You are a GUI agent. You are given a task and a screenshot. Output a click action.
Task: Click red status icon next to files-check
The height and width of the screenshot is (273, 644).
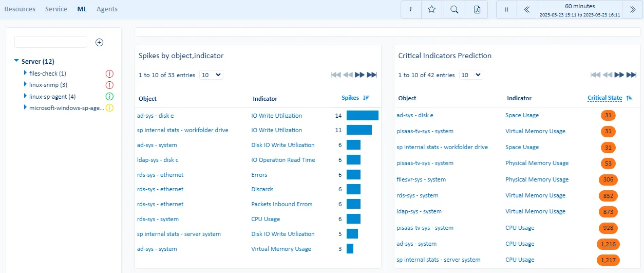(x=109, y=74)
